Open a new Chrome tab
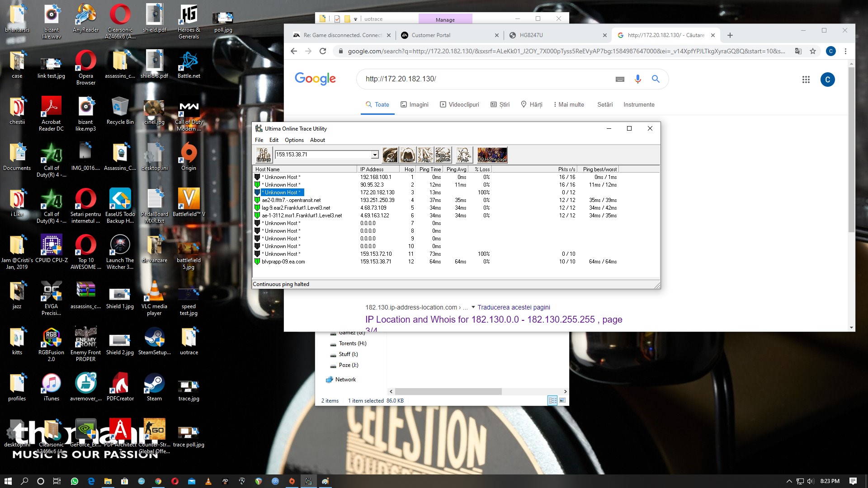868x488 pixels. (x=730, y=35)
